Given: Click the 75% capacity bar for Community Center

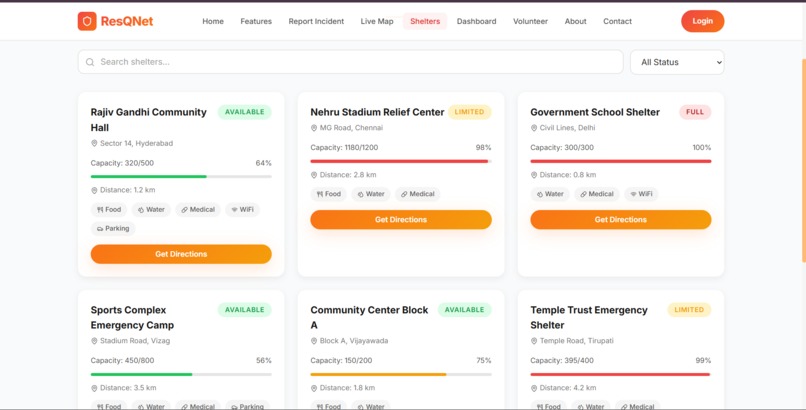Looking at the screenshot, I should [x=401, y=375].
